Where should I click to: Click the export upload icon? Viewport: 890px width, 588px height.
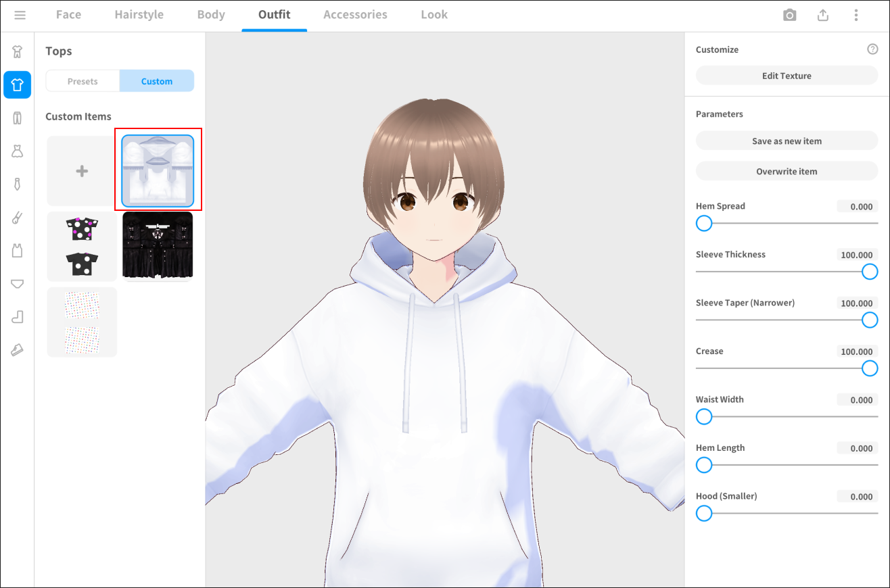point(822,15)
